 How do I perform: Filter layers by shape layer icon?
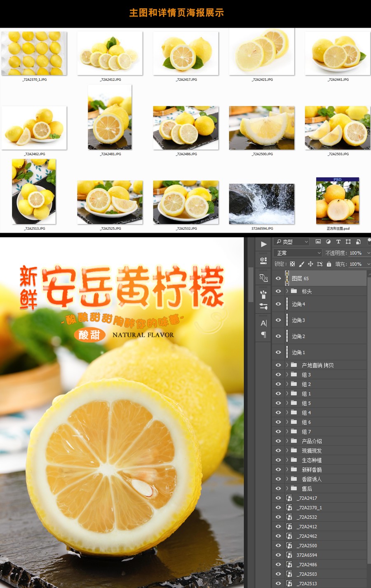[x=348, y=242]
